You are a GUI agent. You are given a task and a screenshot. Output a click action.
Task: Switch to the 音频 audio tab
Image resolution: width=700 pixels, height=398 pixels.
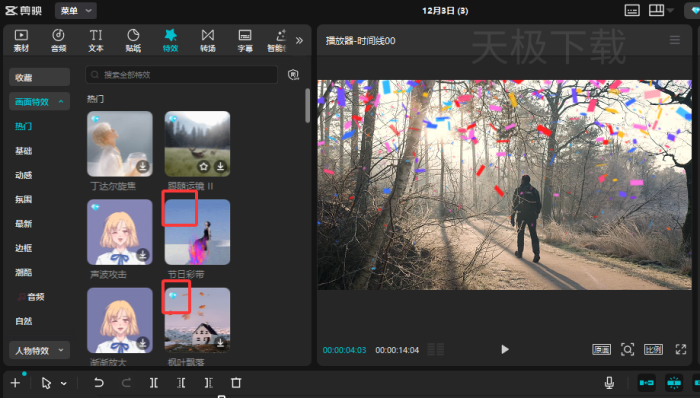pos(58,40)
